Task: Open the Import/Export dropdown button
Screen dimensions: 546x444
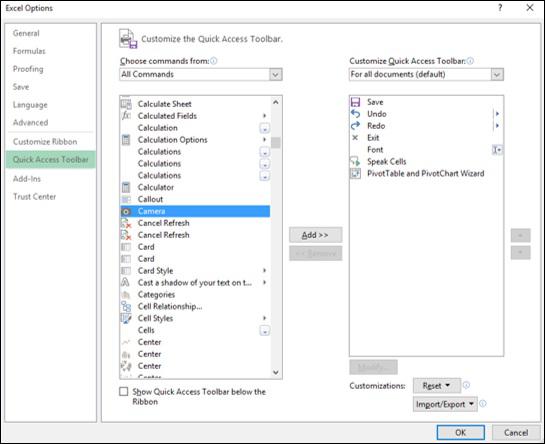Action: click(445, 404)
